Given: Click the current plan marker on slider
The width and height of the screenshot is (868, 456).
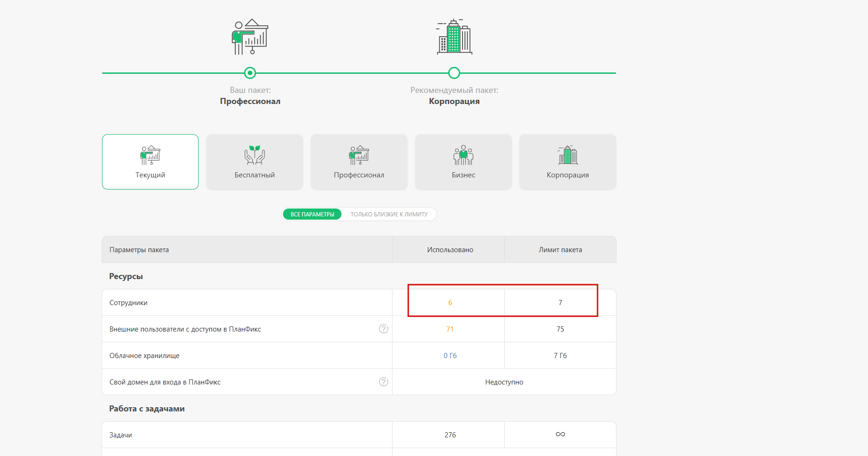Looking at the screenshot, I should click(250, 73).
